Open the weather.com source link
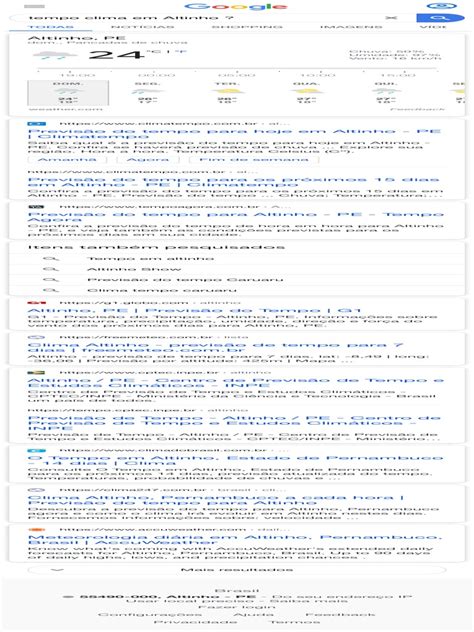This screenshot has height=632, width=474. click(65, 109)
